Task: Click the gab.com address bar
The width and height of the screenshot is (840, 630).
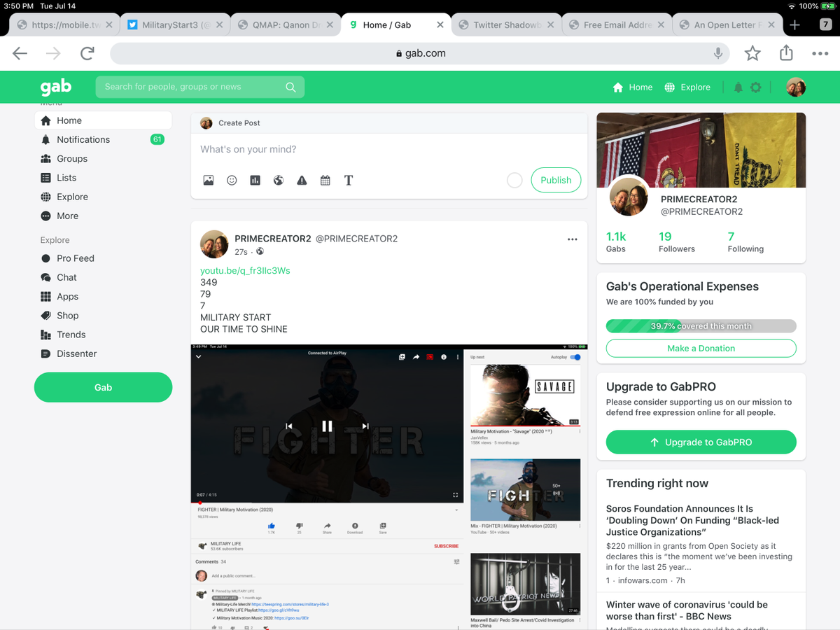Action: [x=420, y=53]
